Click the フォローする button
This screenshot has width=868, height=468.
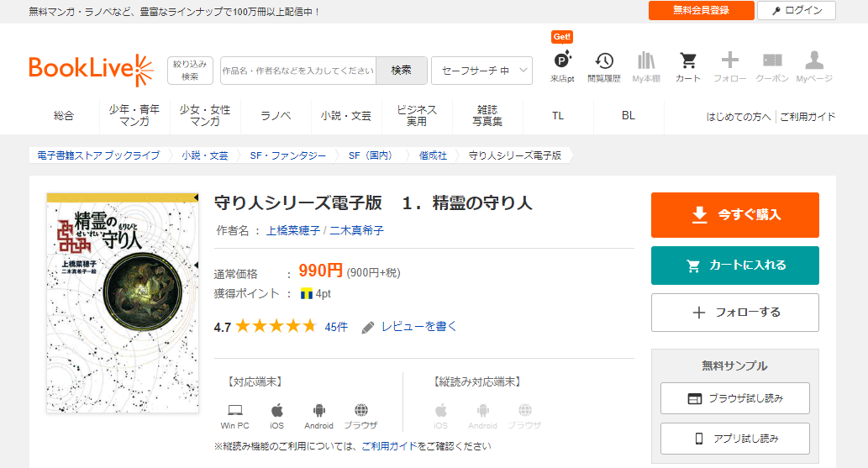coord(735,313)
